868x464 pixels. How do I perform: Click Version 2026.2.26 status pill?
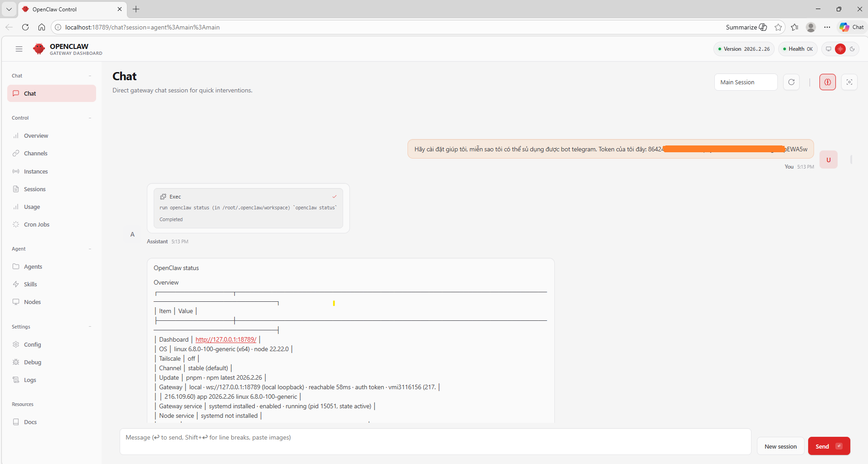744,49
